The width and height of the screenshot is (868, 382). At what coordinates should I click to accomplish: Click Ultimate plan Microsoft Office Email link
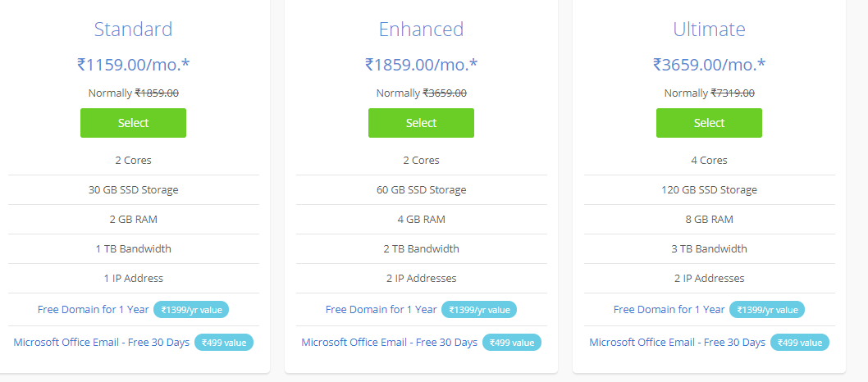[677, 342]
